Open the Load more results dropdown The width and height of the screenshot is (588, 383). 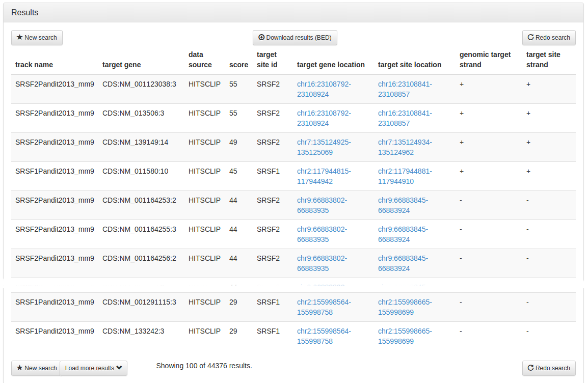(93, 368)
